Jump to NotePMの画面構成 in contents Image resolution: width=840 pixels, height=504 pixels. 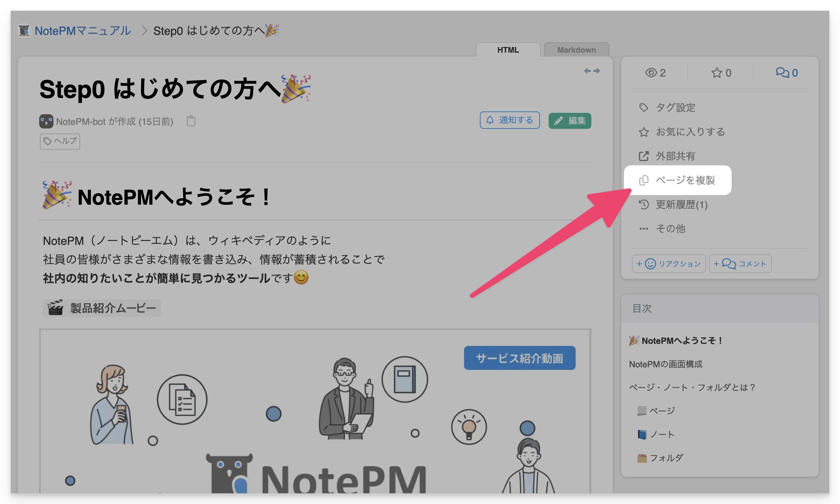pos(665,364)
